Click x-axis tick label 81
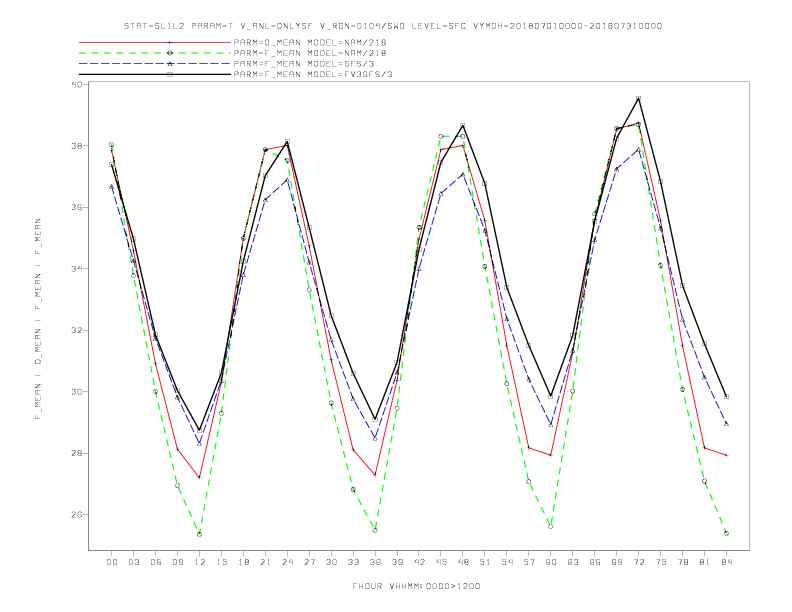Image resolution: width=792 pixels, height=612 pixels. (x=705, y=562)
